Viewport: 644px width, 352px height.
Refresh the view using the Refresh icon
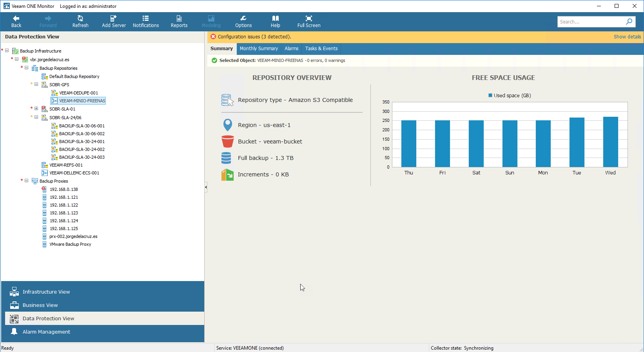(x=80, y=18)
